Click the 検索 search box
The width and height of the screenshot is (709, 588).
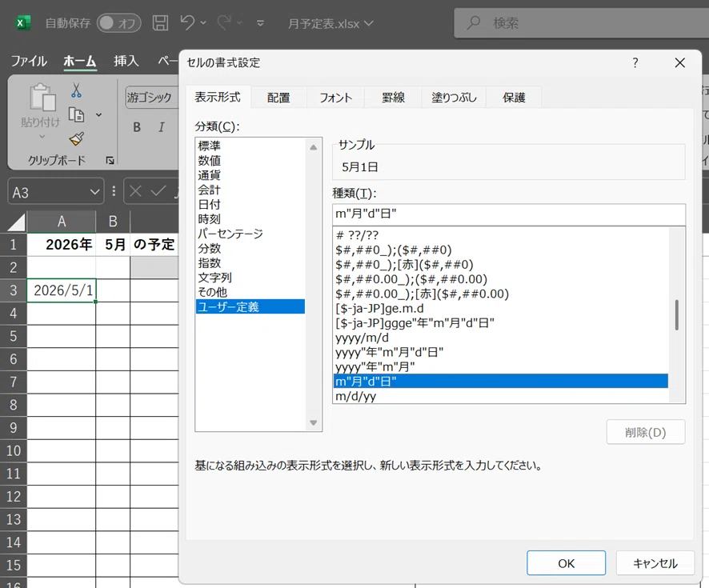click(x=581, y=23)
